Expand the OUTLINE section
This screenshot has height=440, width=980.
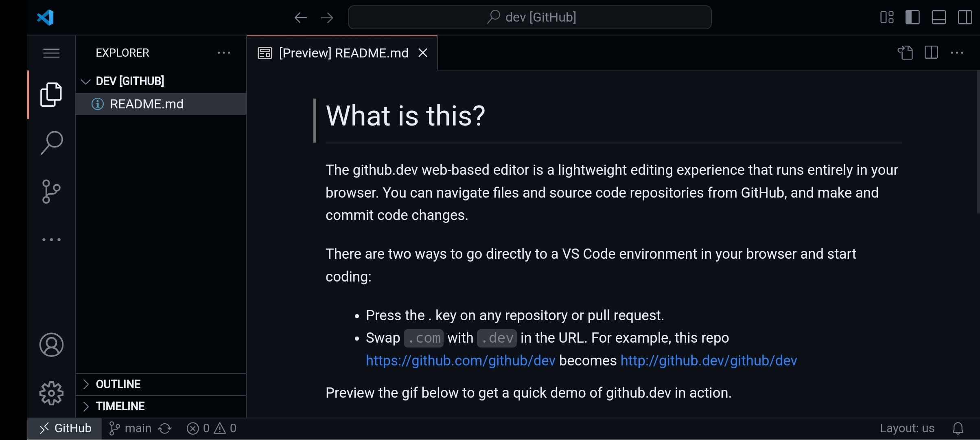tap(161, 384)
